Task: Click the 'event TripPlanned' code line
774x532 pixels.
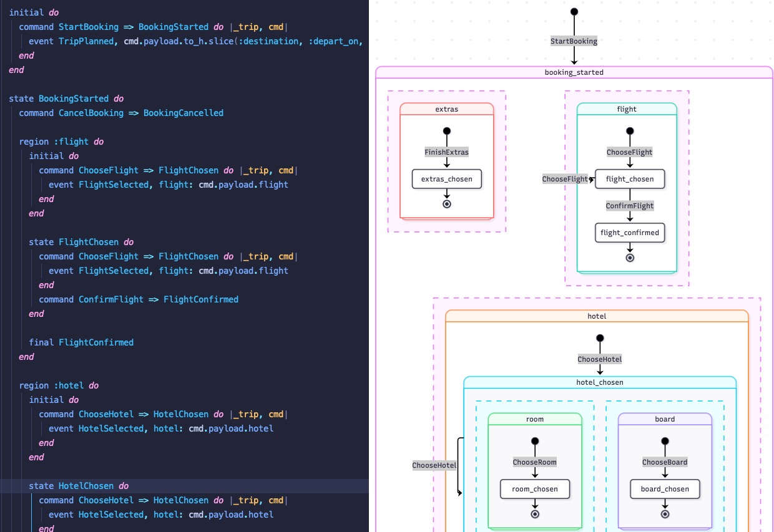Action: tap(195, 41)
